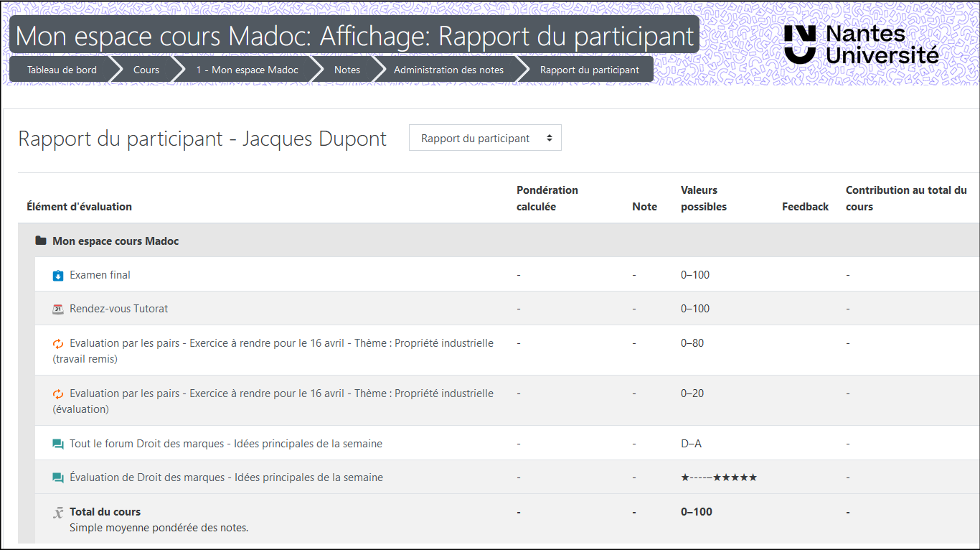
Task: Go to Administration des notes breadcrumb entry
Action: tap(448, 70)
